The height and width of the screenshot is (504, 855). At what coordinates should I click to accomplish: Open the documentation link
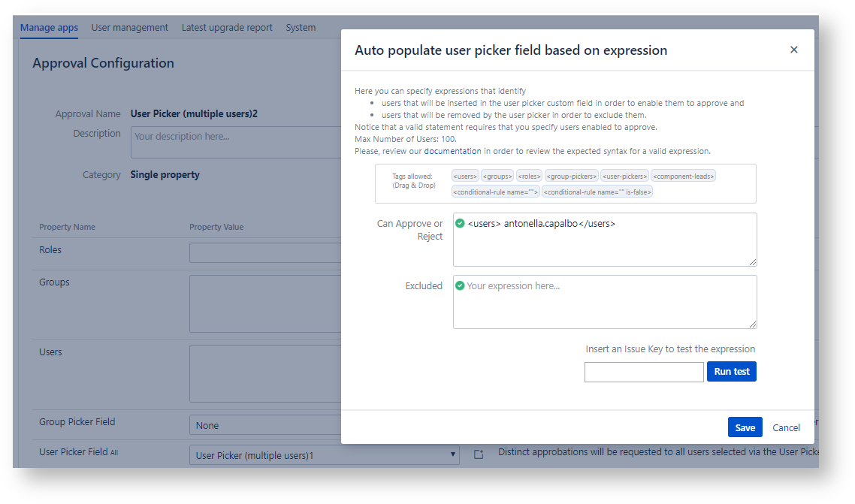[452, 151]
